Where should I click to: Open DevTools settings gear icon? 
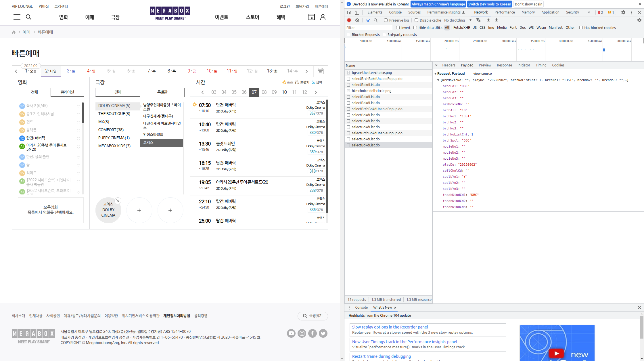[x=623, y=12]
